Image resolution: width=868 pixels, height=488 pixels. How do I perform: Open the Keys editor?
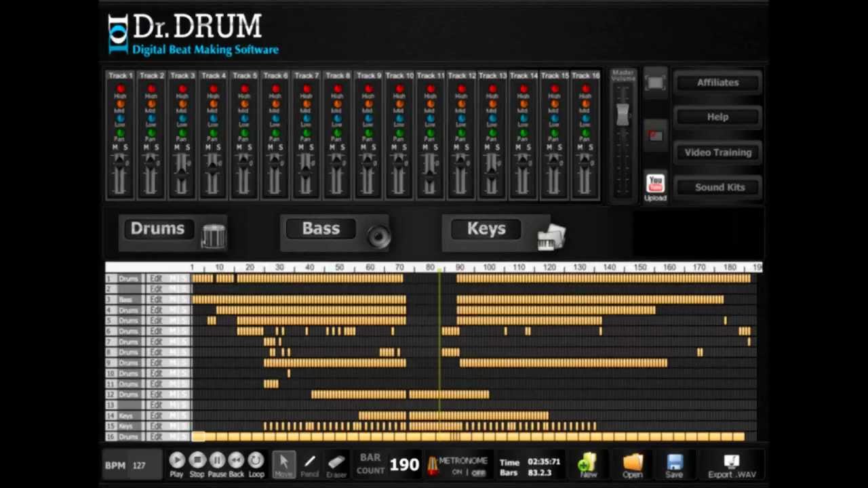click(486, 228)
